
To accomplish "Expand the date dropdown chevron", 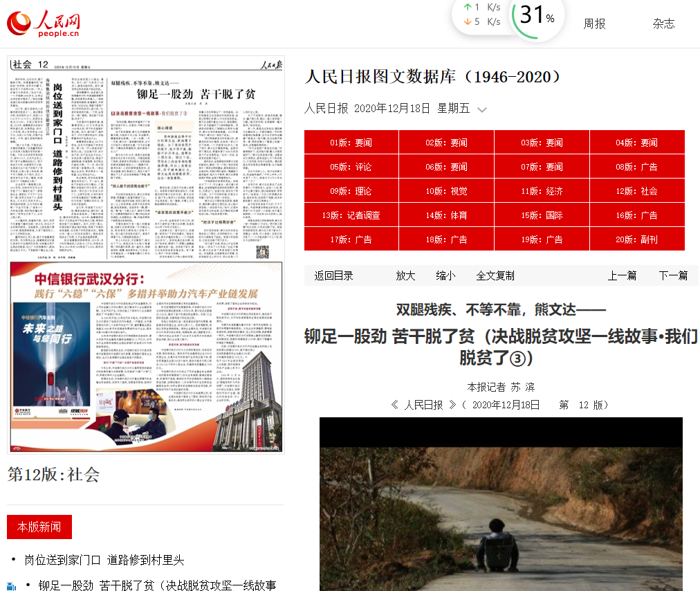I will point(482,109).
